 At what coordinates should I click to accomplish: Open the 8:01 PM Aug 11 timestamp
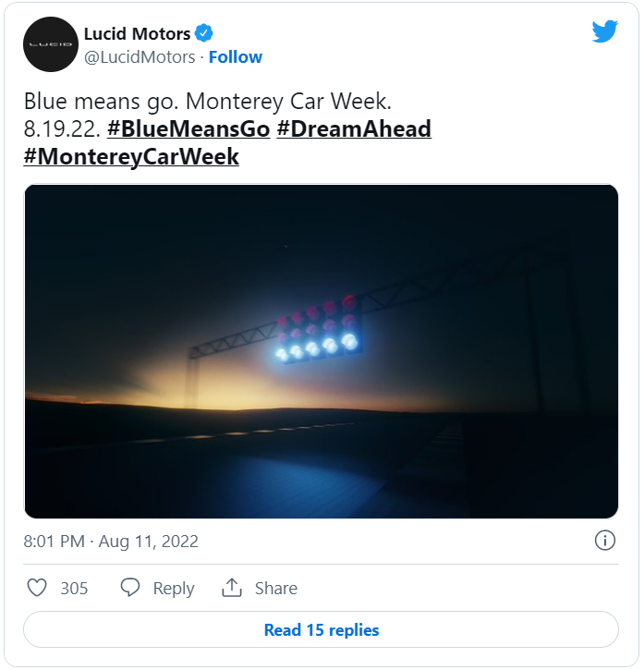click(x=111, y=542)
